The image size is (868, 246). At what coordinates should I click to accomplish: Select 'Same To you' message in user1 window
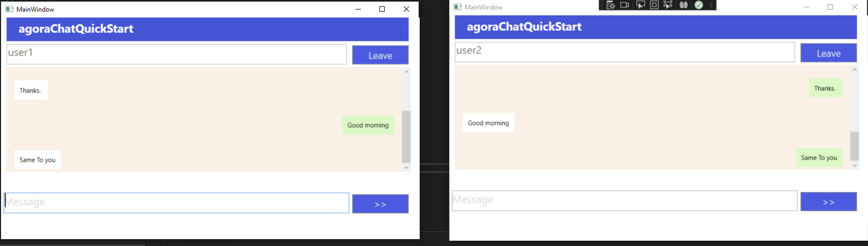pos(38,160)
